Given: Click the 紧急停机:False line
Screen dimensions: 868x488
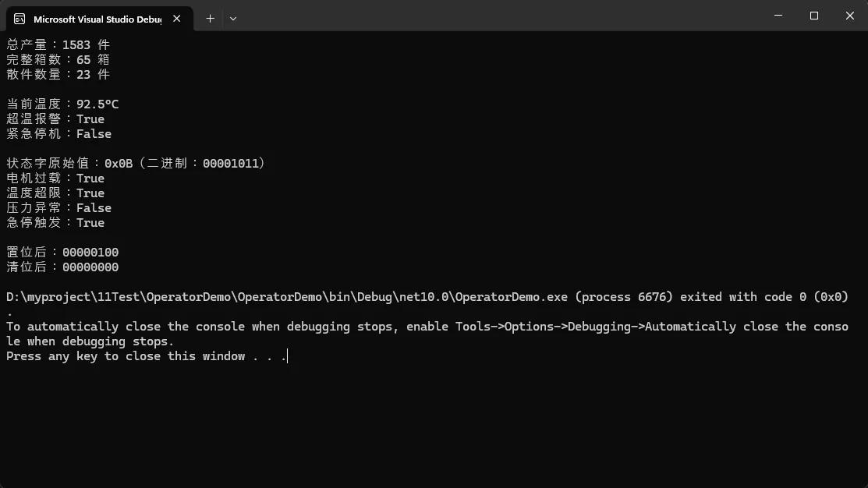Looking at the screenshot, I should [58, 134].
